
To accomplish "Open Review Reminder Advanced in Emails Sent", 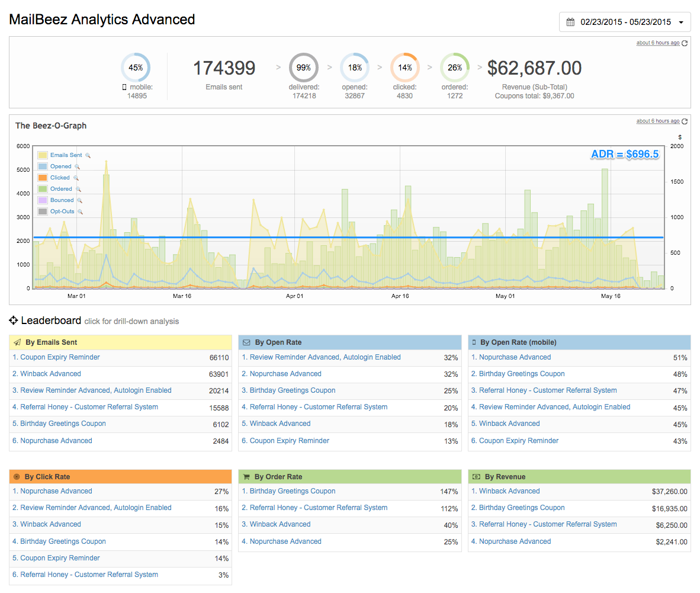I will 95,390.
